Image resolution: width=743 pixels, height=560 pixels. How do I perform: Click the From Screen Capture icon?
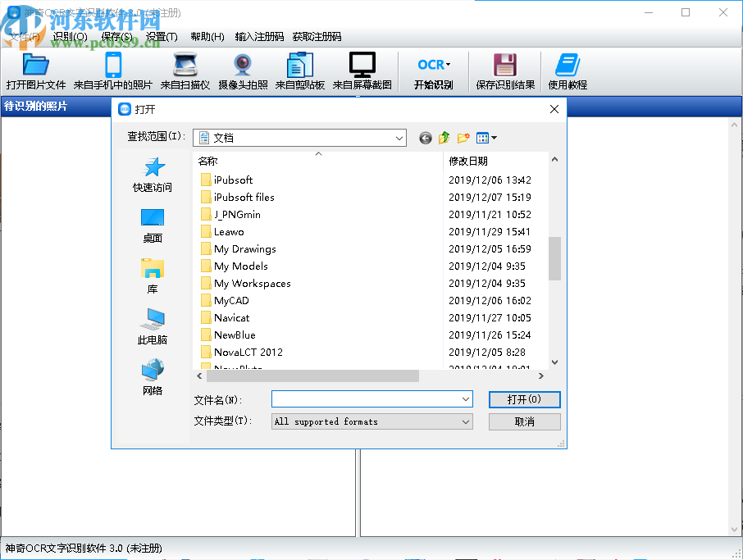362,71
